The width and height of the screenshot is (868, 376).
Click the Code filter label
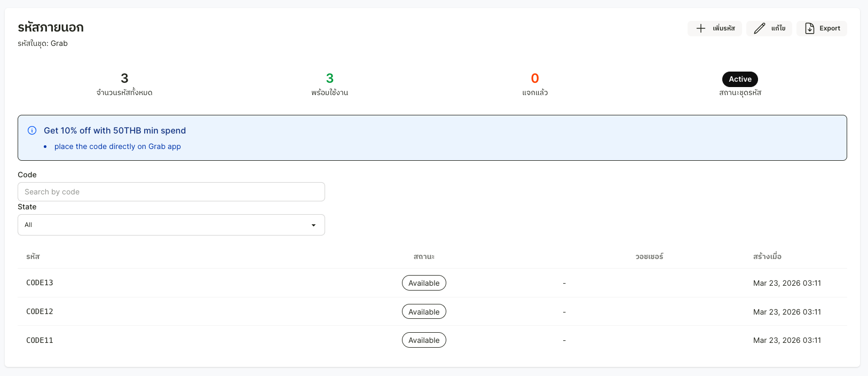click(x=27, y=175)
